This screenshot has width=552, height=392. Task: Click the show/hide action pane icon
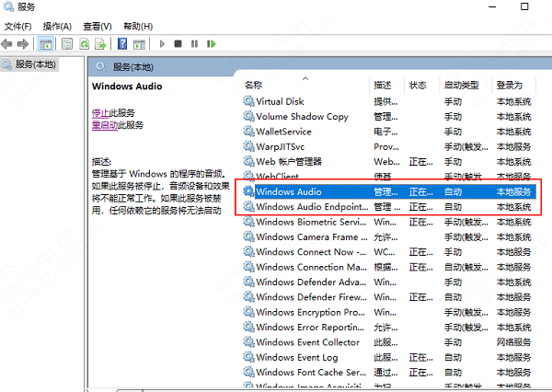(140, 44)
